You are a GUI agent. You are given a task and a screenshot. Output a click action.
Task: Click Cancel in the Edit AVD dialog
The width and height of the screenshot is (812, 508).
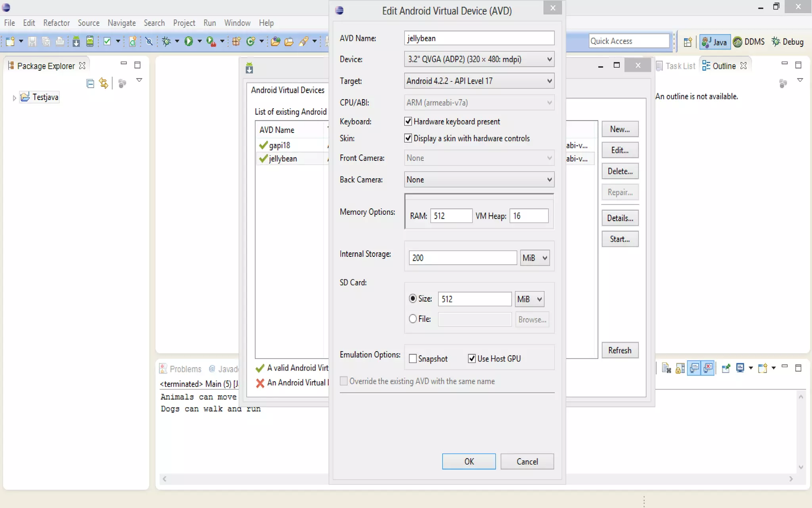tap(527, 462)
